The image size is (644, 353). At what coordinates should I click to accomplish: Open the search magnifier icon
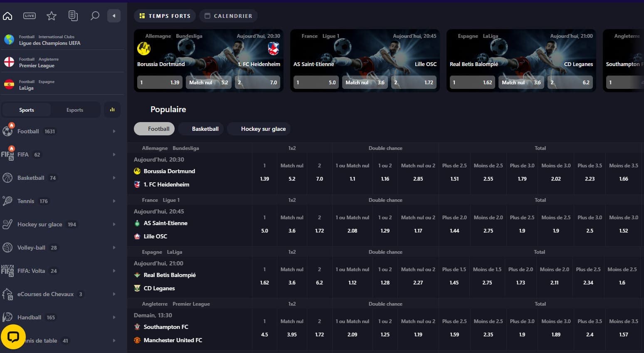pyautogui.click(x=95, y=16)
